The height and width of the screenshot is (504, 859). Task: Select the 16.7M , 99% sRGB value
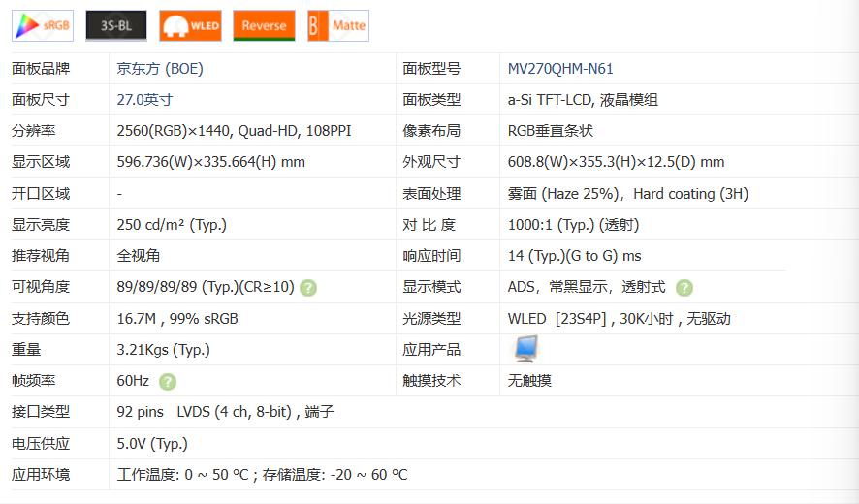[177, 319]
